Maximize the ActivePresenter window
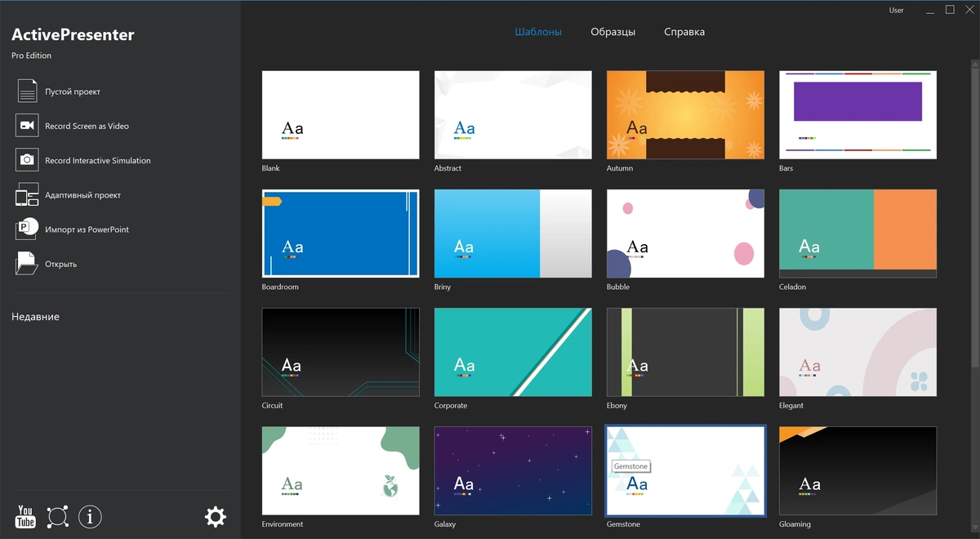This screenshot has width=980, height=539. point(950,10)
